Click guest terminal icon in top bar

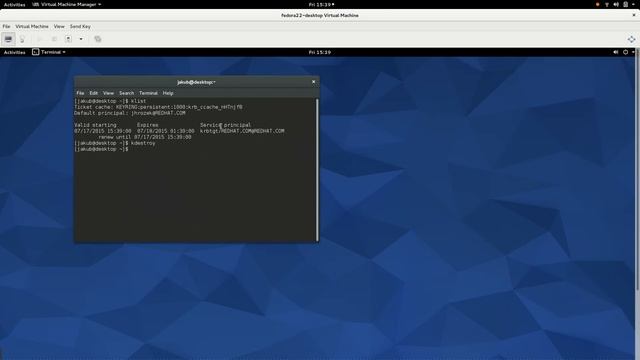point(36,52)
